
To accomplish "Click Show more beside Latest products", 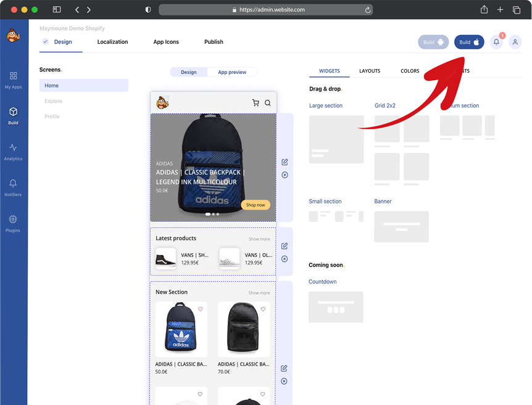I will click(259, 239).
